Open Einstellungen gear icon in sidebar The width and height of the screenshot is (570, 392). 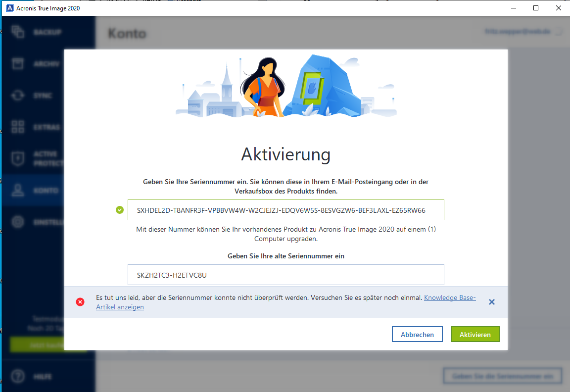pyautogui.click(x=18, y=222)
